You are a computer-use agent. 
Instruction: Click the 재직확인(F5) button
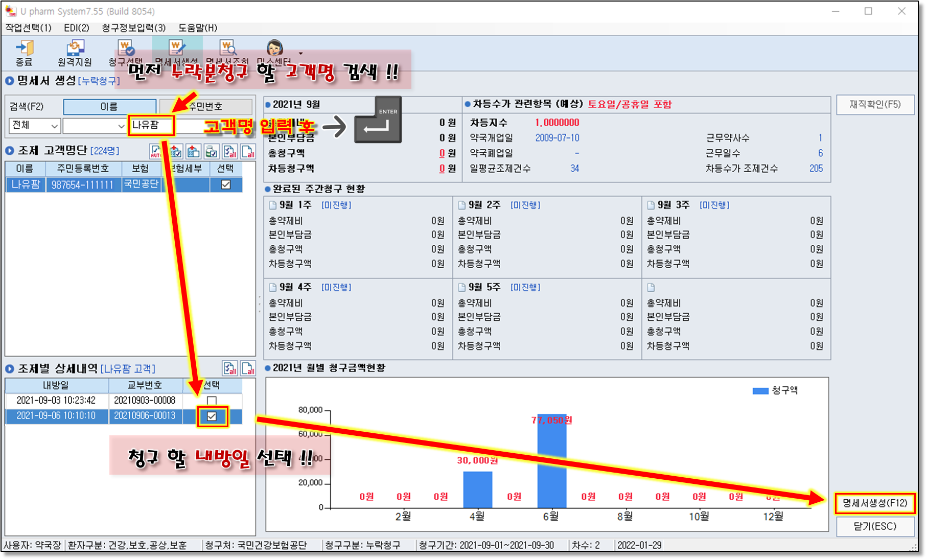(875, 105)
